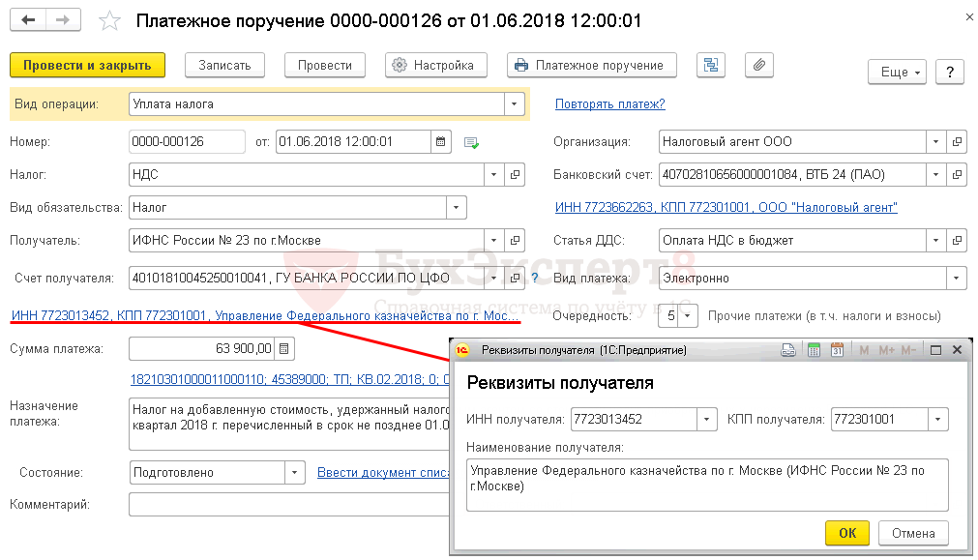Click the back navigation arrow
Viewport: 978px width, 560px height.
tap(30, 20)
